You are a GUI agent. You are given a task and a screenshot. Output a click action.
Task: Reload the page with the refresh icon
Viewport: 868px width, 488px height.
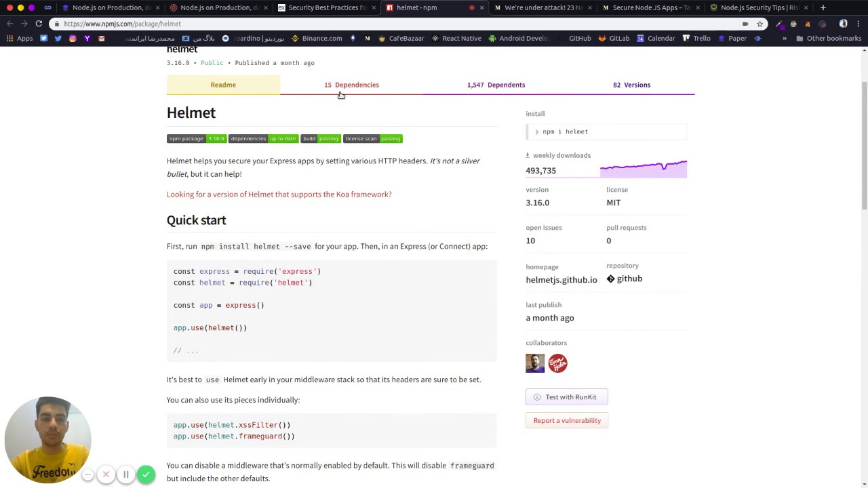pos(39,24)
